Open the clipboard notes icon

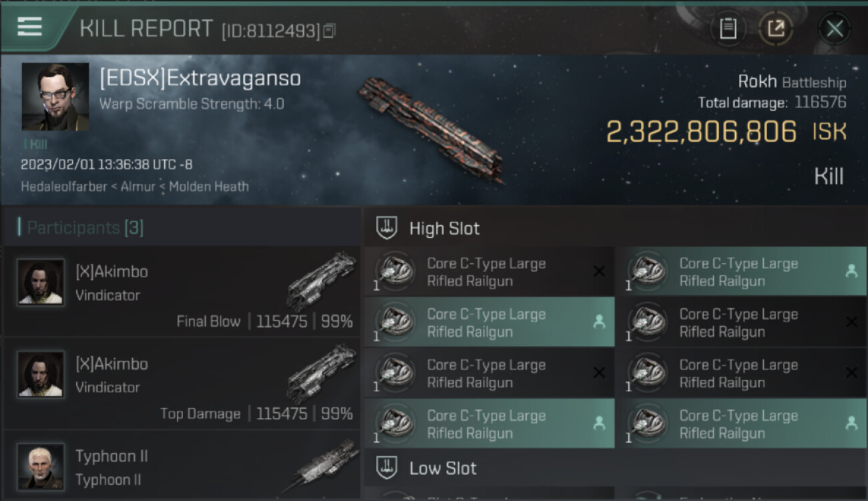click(x=728, y=28)
